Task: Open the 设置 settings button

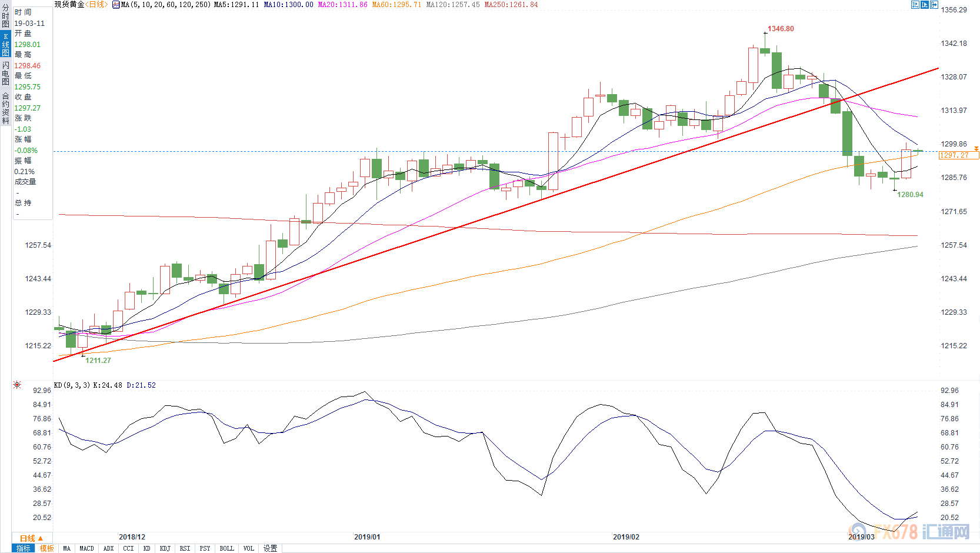Action: click(x=270, y=548)
